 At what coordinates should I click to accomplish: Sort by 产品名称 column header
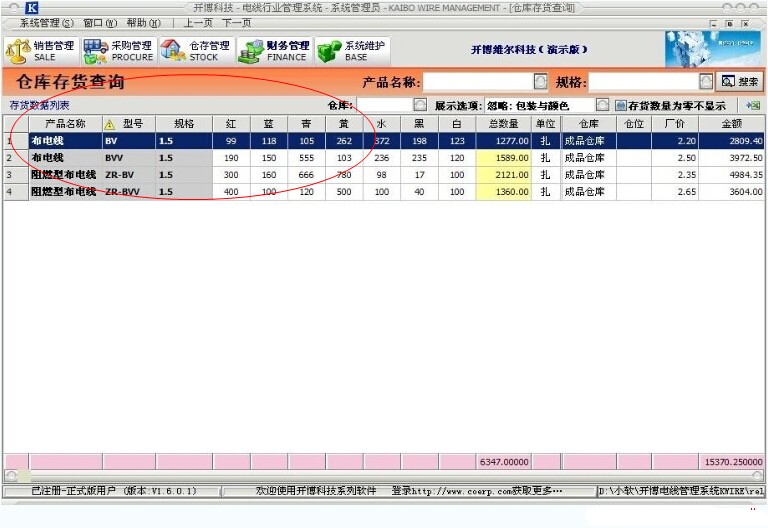click(x=66, y=124)
